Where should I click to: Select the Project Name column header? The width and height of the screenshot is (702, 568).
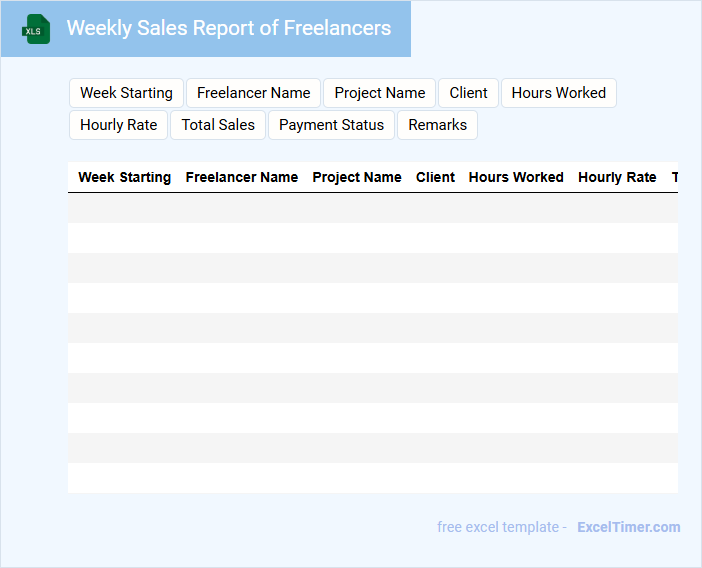pos(357,177)
